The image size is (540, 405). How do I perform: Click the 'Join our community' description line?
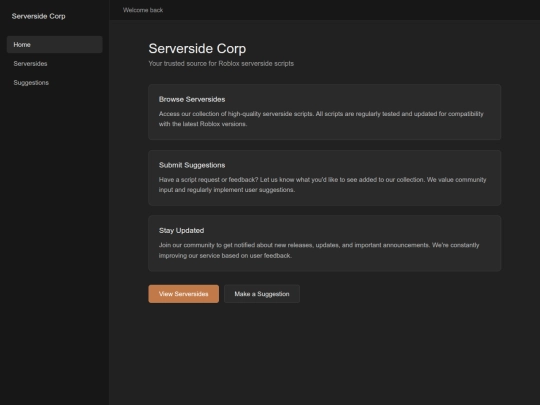[319, 245]
